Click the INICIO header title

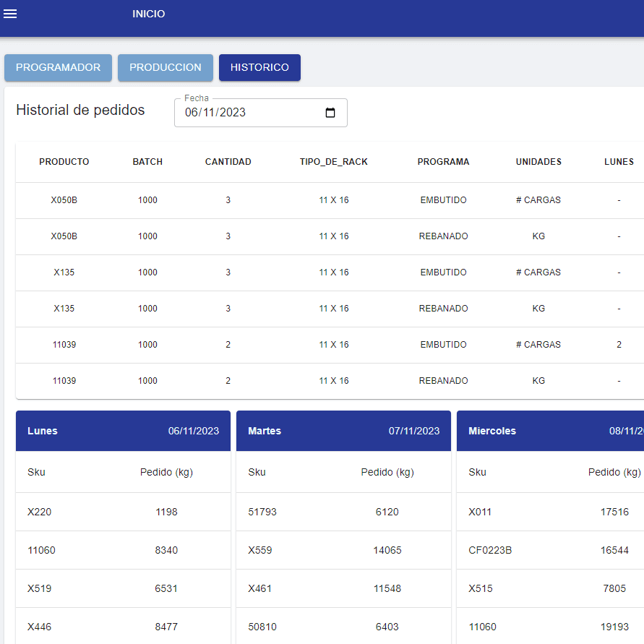(x=148, y=14)
